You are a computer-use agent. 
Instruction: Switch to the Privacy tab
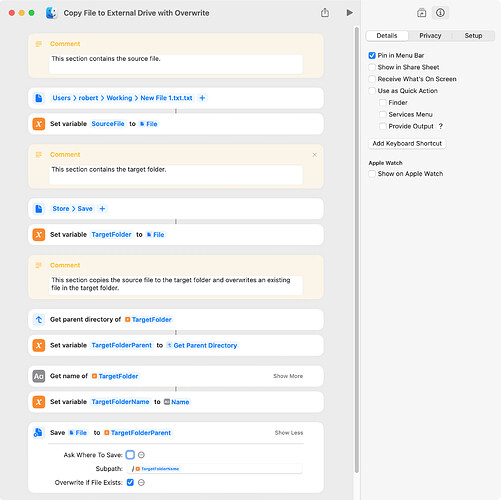click(430, 36)
